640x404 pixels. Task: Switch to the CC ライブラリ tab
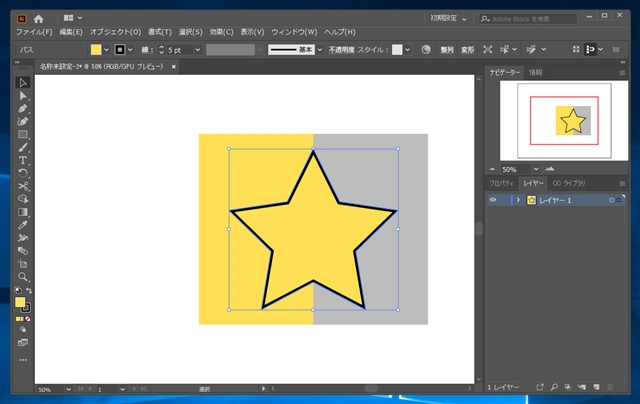pos(569,183)
